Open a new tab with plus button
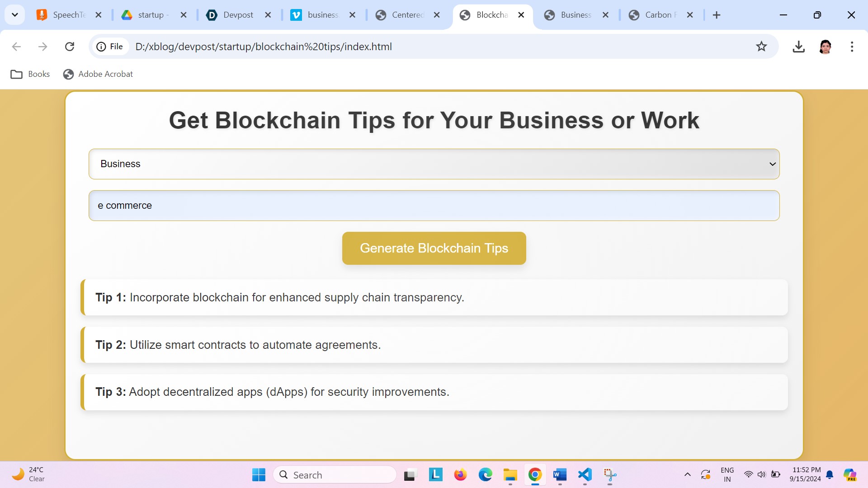868x488 pixels. coord(717,15)
